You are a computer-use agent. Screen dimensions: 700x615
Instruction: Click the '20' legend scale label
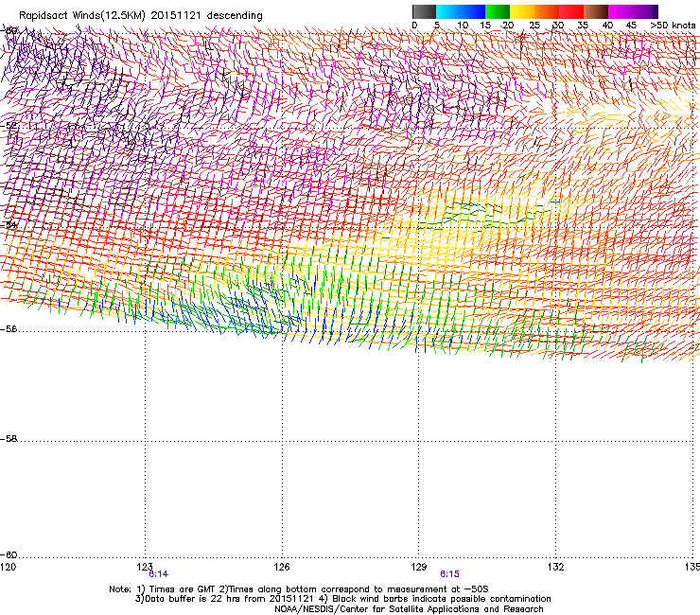pyautogui.click(x=509, y=26)
